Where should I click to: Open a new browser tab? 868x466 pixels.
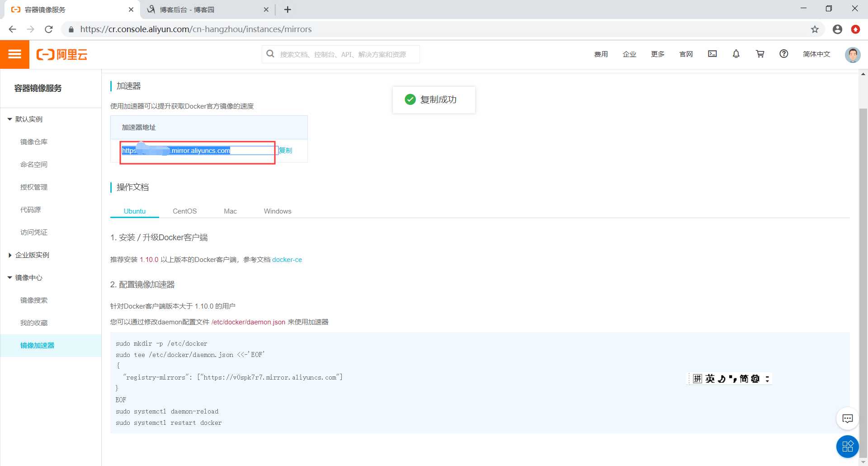[288, 10]
